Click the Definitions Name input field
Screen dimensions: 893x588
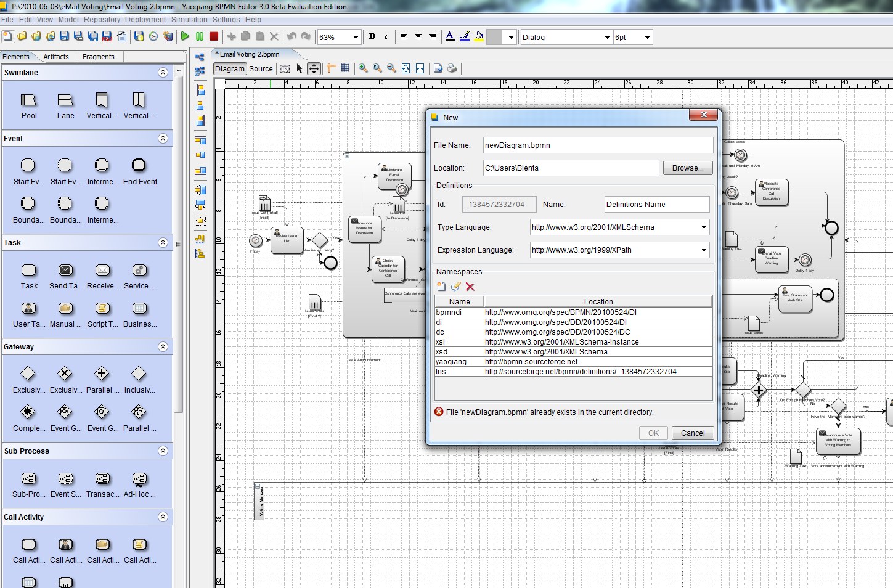pos(657,205)
